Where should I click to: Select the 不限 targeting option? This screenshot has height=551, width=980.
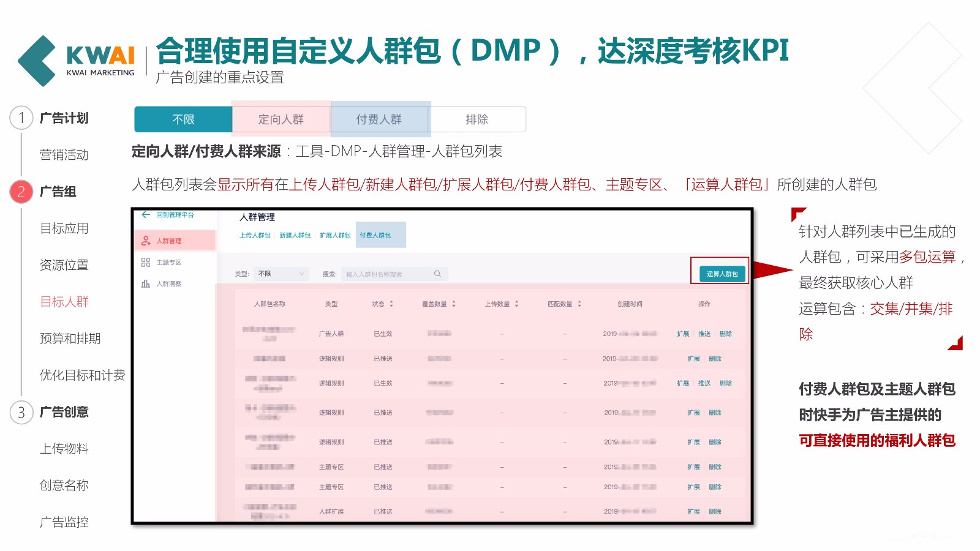click(x=183, y=119)
